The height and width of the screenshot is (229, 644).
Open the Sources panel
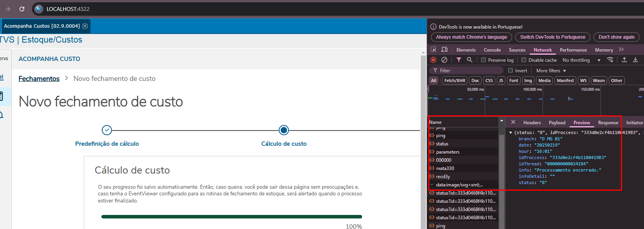point(517,50)
